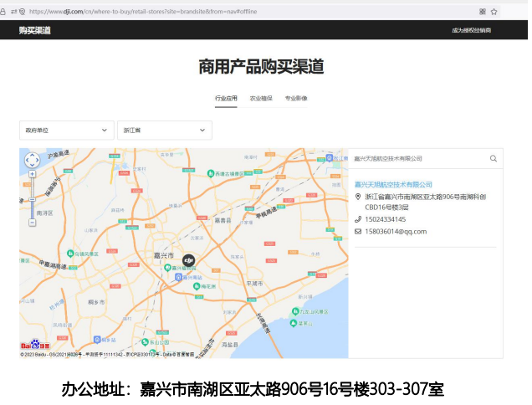Click the search magnifier icon in store panel
Viewport: 532px width, 405px height.
[494, 158]
